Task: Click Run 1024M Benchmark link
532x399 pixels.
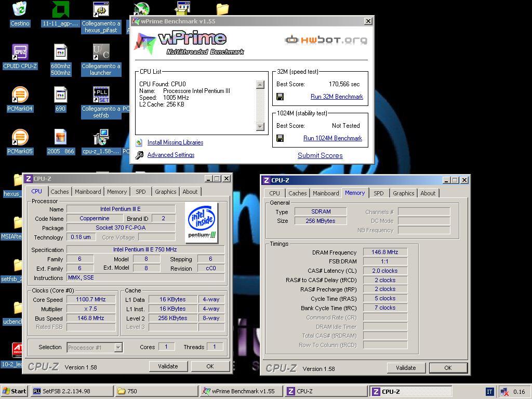Action: pos(332,138)
